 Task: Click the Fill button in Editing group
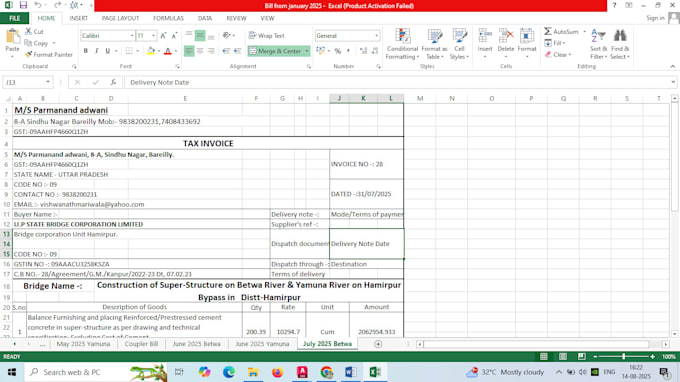(555, 43)
